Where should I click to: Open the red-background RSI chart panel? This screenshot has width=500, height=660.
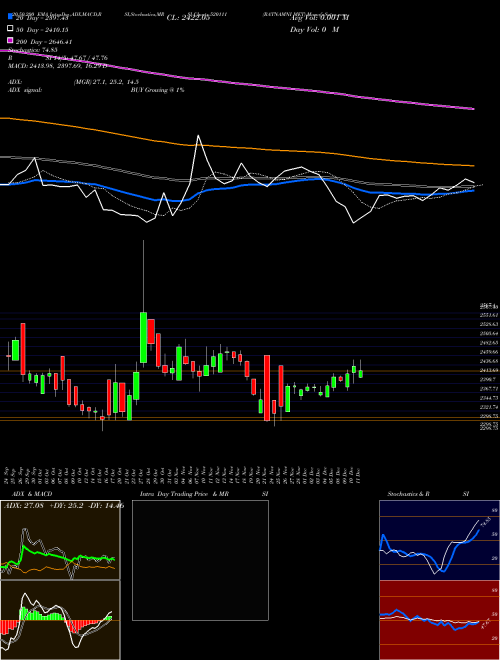(439, 620)
